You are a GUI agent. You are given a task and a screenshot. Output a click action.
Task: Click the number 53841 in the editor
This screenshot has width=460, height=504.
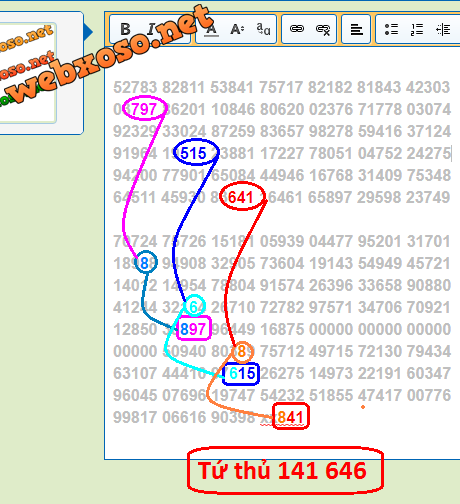232,87
